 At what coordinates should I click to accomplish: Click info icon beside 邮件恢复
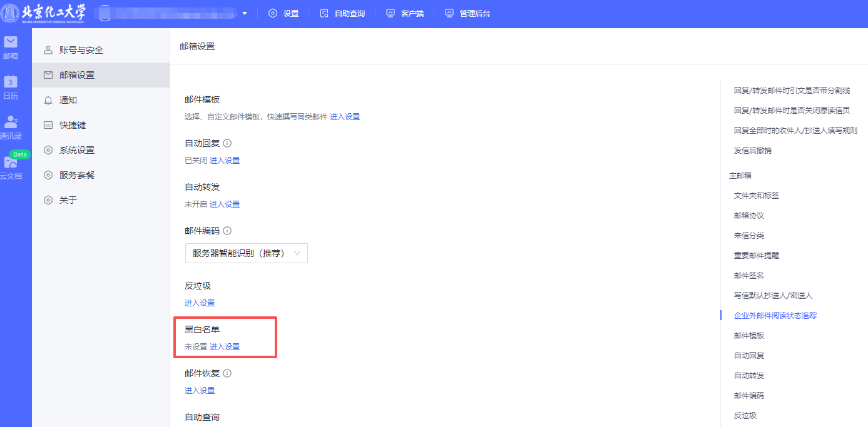pos(227,373)
